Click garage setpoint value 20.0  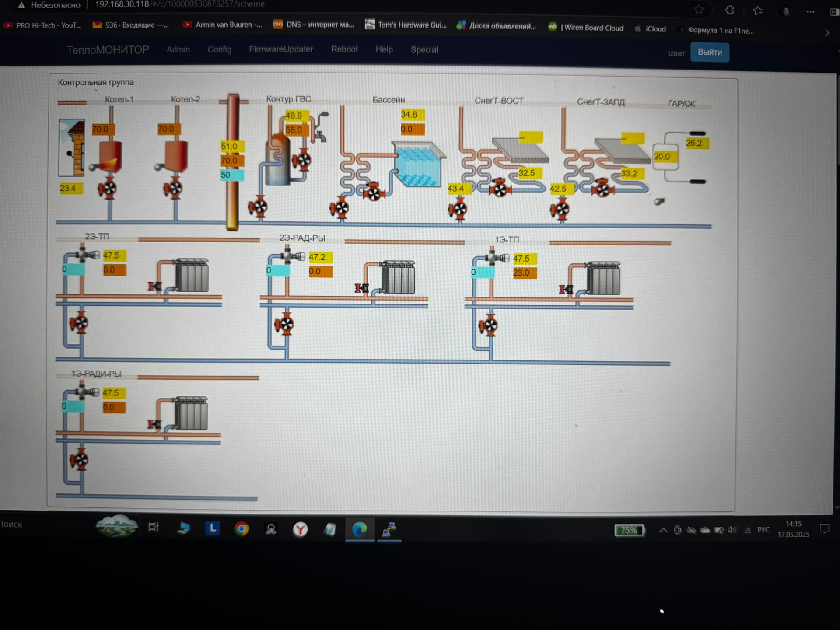[x=665, y=156]
